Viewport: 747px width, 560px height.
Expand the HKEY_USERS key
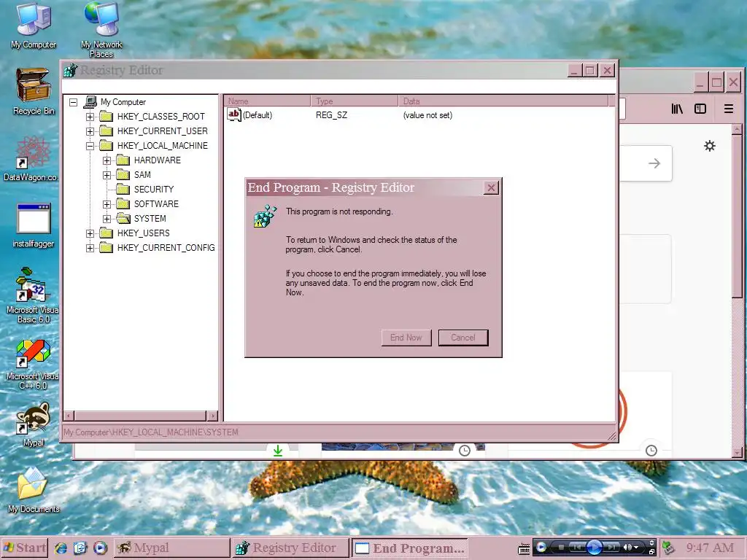[90, 233]
